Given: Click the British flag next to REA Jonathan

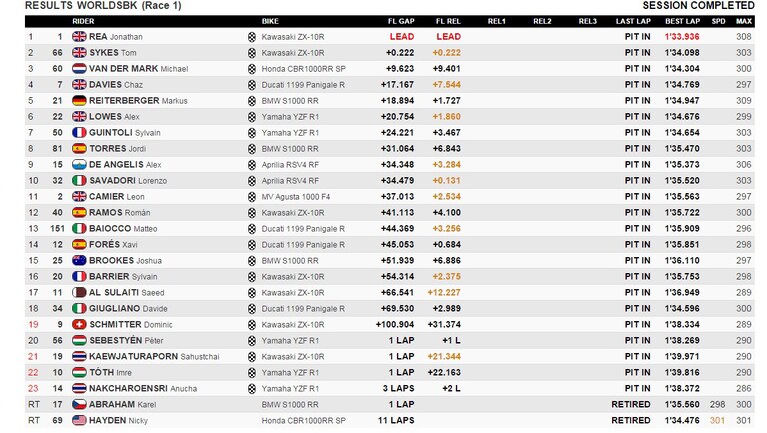Looking at the screenshot, I should click(79, 37).
